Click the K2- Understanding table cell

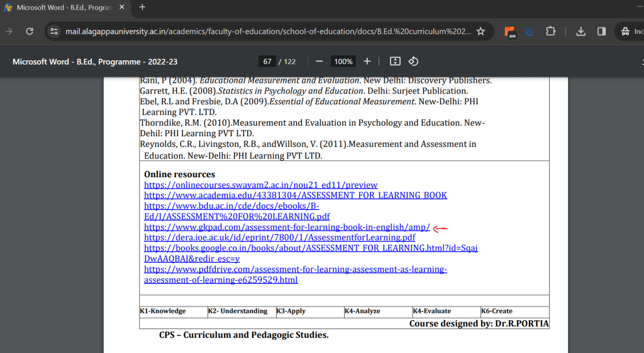(x=241, y=311)
